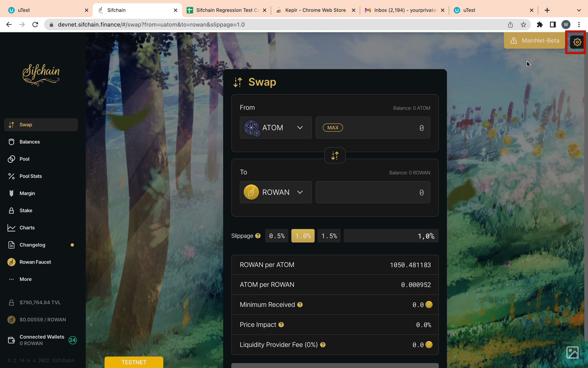Click the $0.00559 / ROWAN price
588x368 pixels.
[x=42, y=320]
